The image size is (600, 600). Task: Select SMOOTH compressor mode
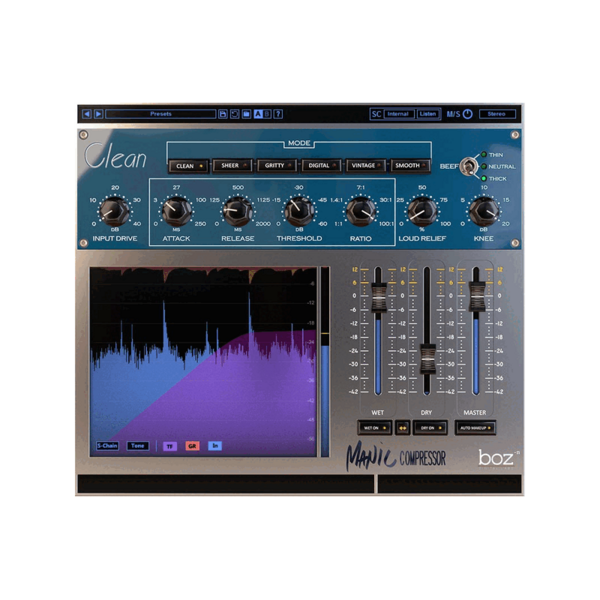click(410, 166)
